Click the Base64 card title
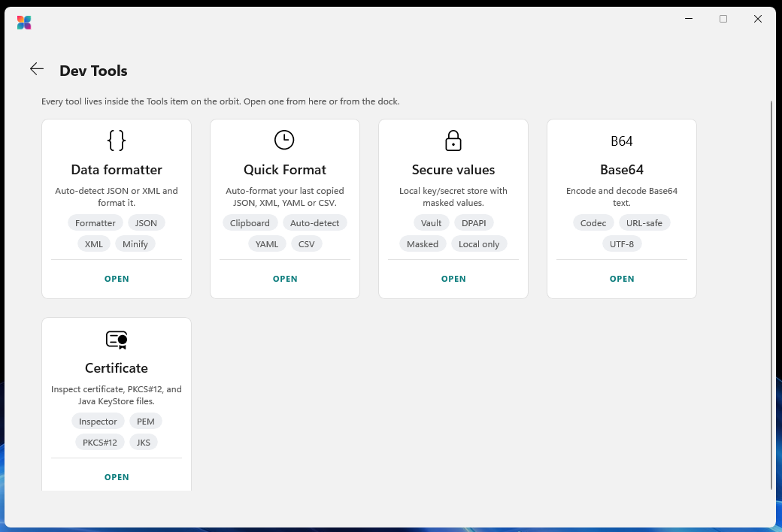782x532 pixels. pyautogui.click(x=622, y=170)
